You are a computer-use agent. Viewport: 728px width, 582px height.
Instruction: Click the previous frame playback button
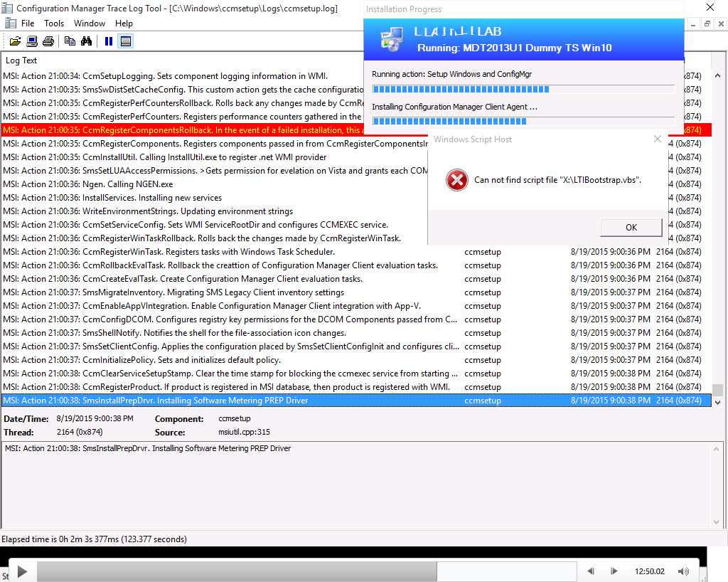pos(591,571)
